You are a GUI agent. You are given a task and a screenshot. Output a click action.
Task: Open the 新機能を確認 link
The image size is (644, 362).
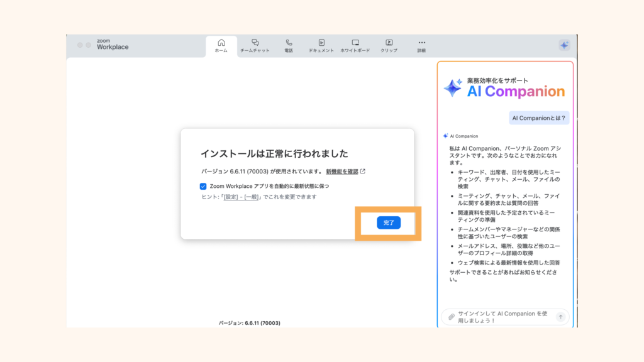pyautogui.click(x=343, y=172)
